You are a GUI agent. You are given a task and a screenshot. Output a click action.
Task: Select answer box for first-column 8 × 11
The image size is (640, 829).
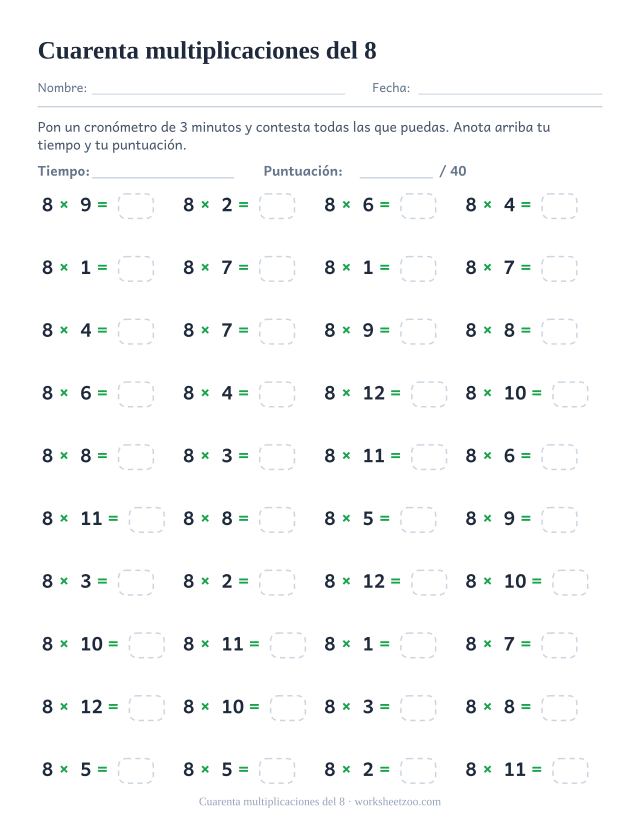pyautogui.click(x=147, y=520)
